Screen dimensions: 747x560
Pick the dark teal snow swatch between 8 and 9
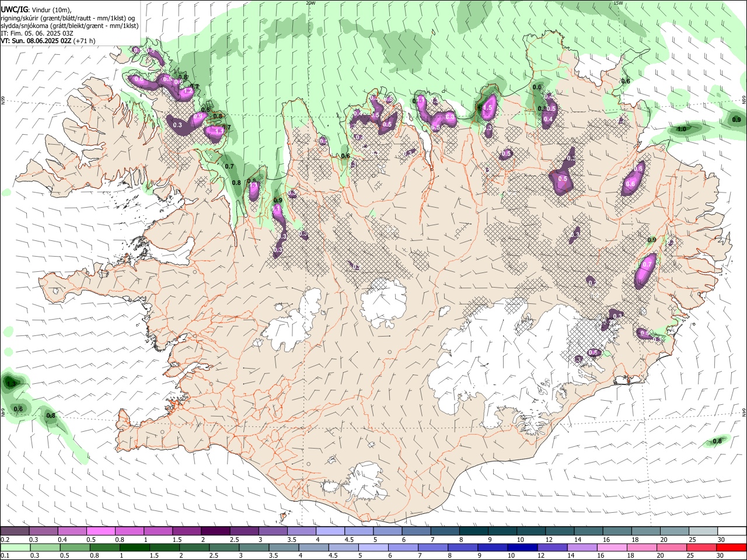tap(474, 531)
